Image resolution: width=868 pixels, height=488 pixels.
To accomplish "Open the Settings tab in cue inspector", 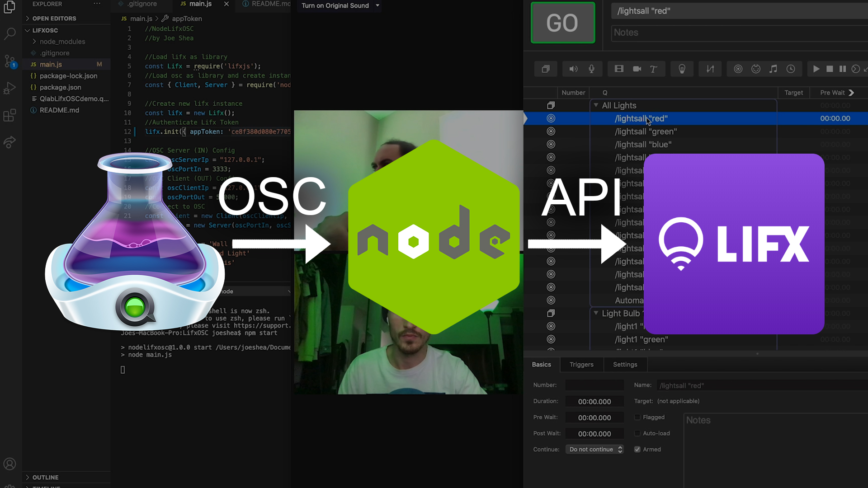I will [625, 364].
